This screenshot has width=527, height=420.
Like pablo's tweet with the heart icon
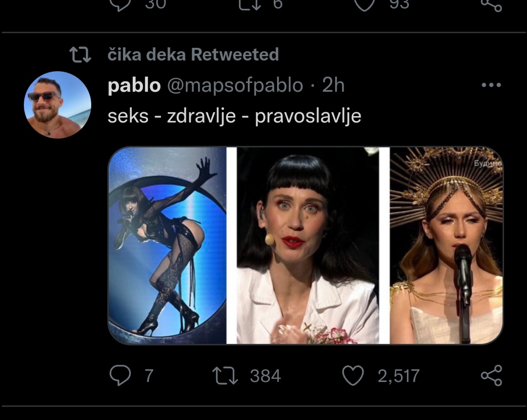(353, 376)
